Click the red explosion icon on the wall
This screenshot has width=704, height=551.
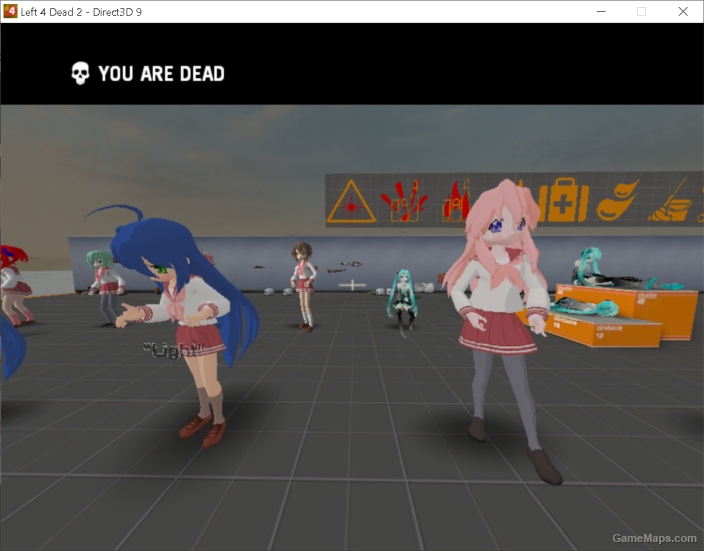[402, 200]
